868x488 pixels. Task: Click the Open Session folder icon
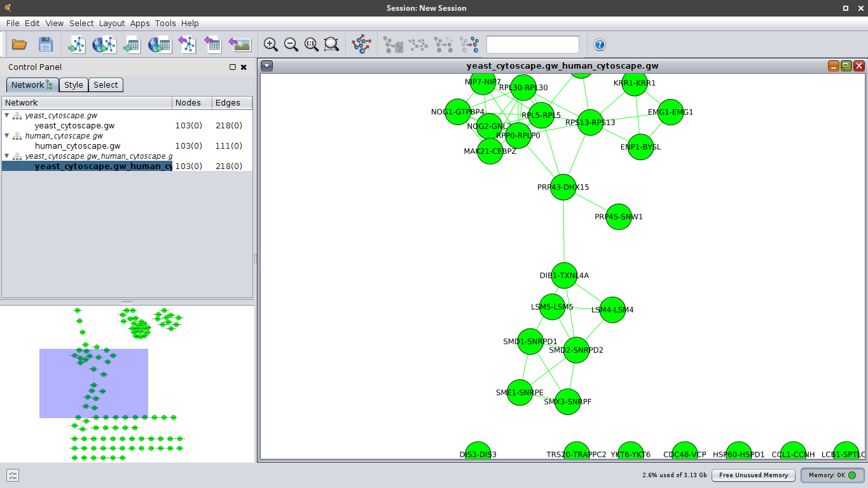(x=19, y=44)
